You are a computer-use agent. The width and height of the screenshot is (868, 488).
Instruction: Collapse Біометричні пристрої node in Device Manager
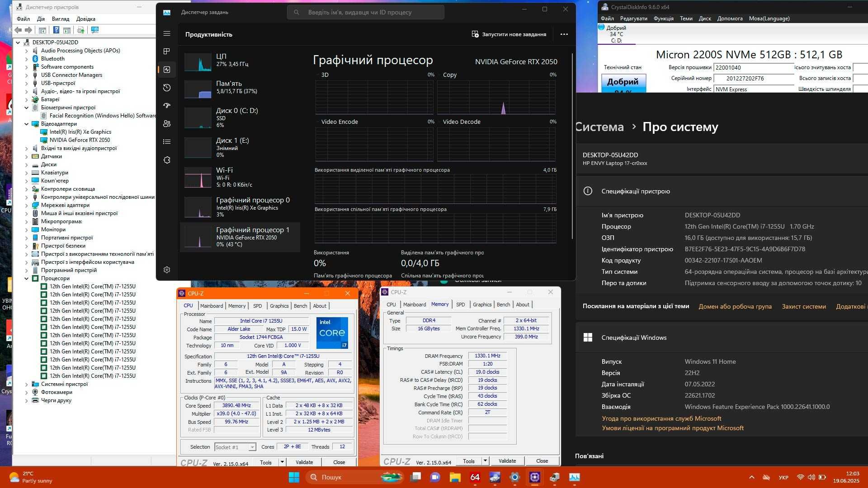pos(26,108)
